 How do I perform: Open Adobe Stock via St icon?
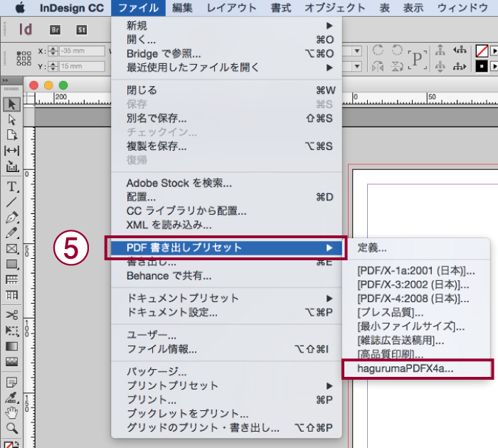pyautogui.click(x=82, y=30)
